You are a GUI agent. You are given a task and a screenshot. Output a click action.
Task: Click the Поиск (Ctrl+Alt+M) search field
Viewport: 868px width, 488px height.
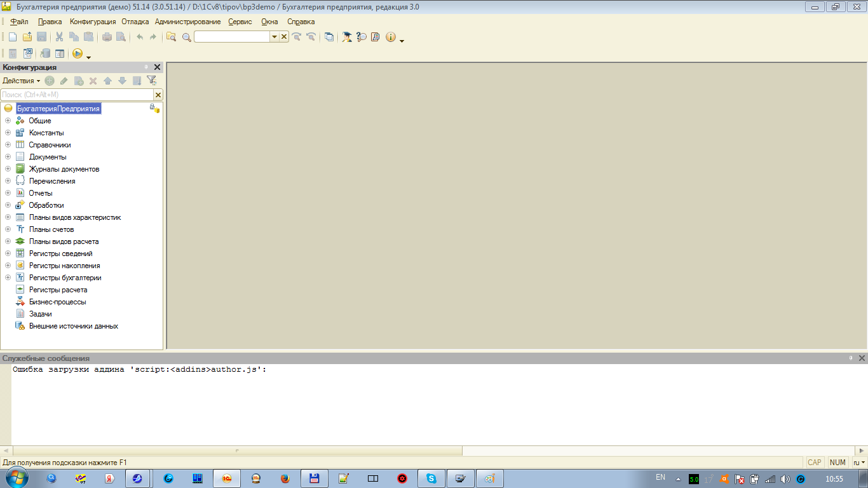(77, 95)
